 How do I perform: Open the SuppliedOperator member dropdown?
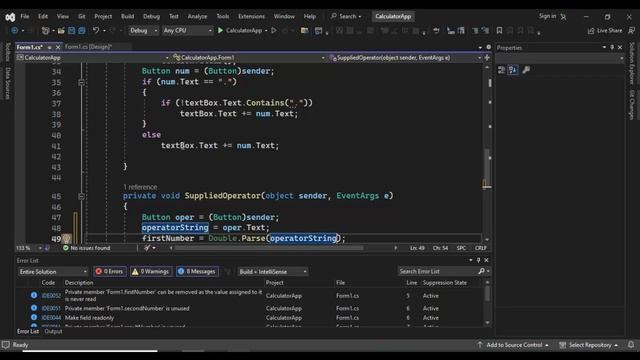point(405,58)
